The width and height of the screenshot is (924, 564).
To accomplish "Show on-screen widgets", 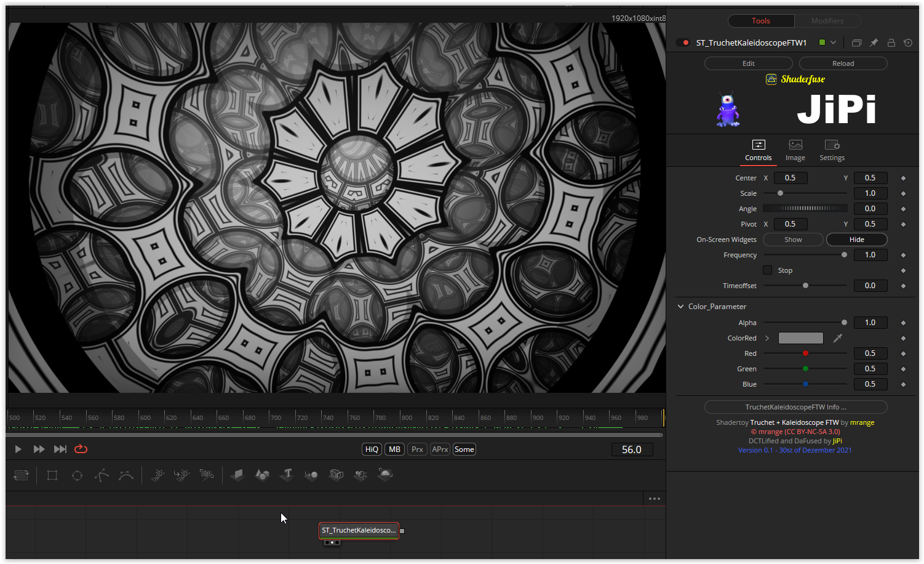I will tap(793, 240).
